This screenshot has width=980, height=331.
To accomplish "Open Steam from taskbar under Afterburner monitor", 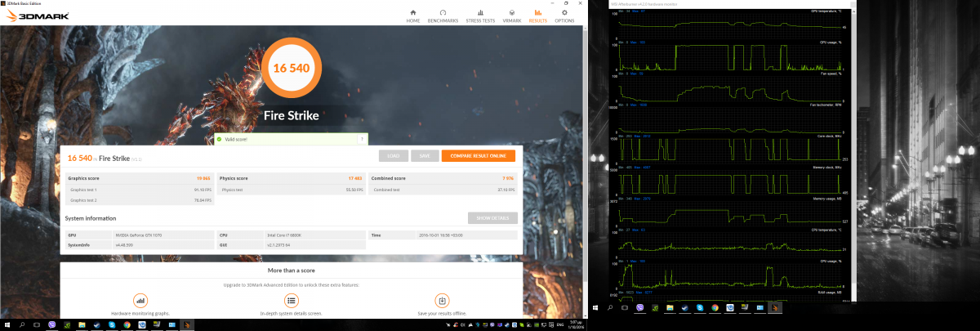I will coord(684,308).
